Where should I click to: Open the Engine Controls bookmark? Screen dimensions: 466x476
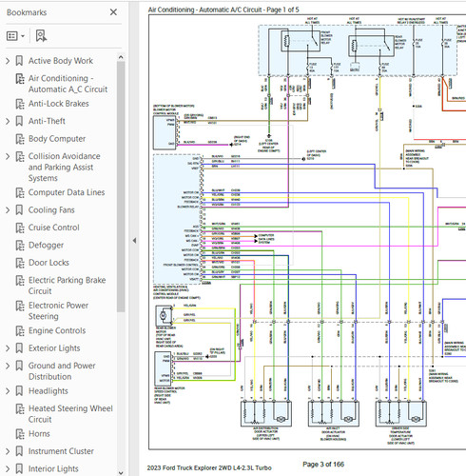pyautogui.click(x=57, y=330)
